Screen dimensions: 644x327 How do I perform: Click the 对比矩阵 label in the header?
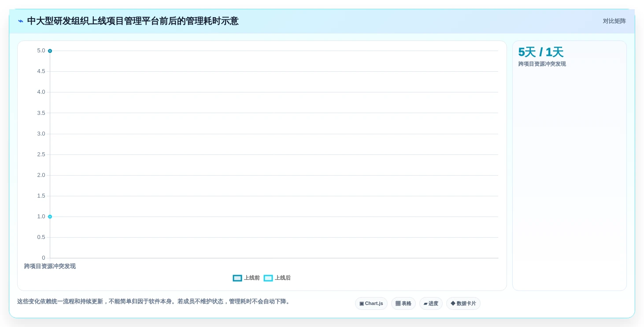(x=614, y=21)
